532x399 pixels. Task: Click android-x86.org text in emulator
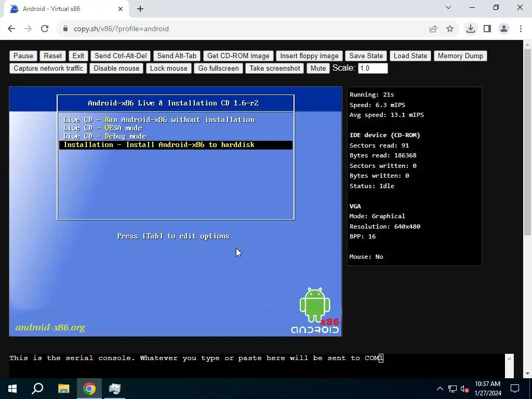click(x=50, y=327)
